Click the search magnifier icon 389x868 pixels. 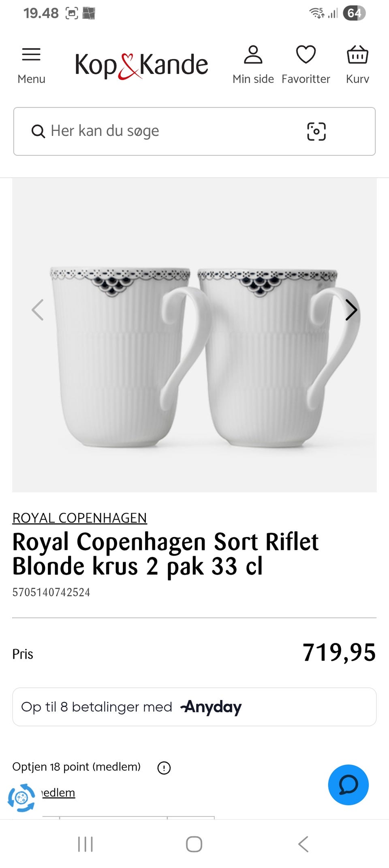point(38,131)
